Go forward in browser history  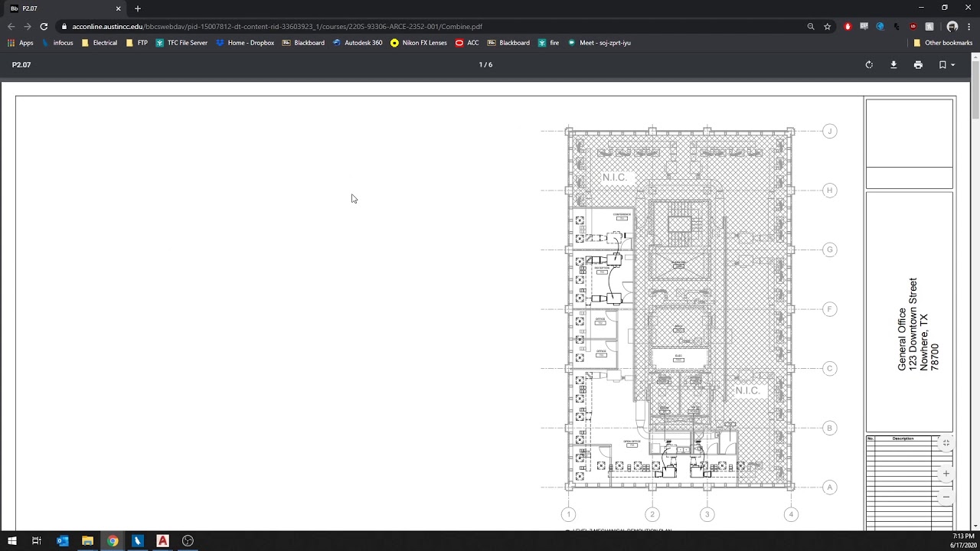(x=27, y=26)
